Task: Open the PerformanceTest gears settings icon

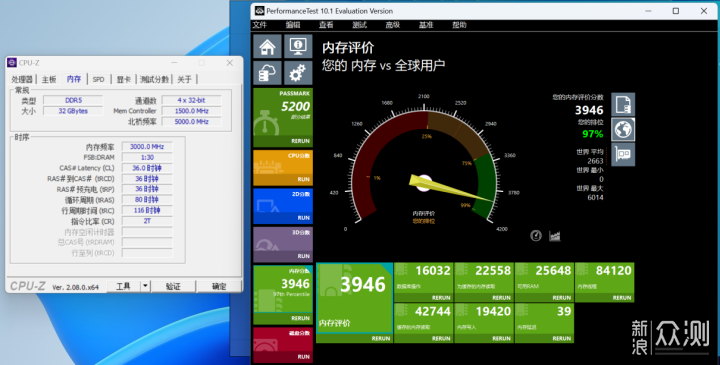Action: [x=298, y=73]
